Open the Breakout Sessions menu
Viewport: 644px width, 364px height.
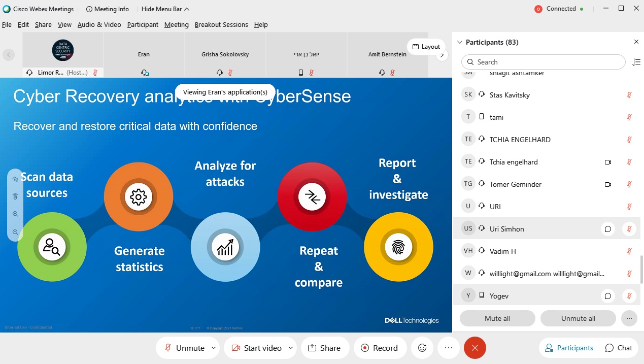(x=221, y=24)
